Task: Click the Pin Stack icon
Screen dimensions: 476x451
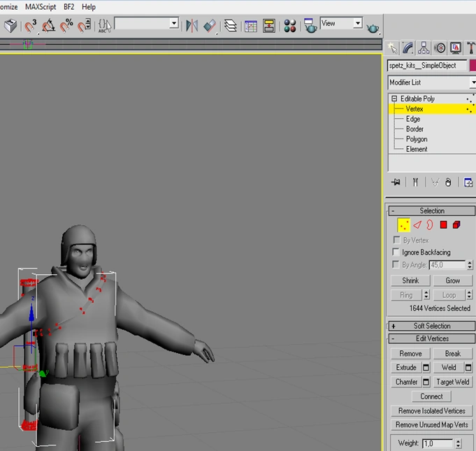Action: pos(396,182)
